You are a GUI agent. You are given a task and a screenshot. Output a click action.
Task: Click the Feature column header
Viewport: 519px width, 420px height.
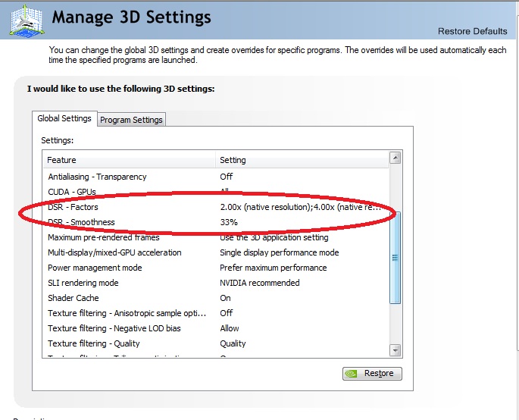coord(130,160)
